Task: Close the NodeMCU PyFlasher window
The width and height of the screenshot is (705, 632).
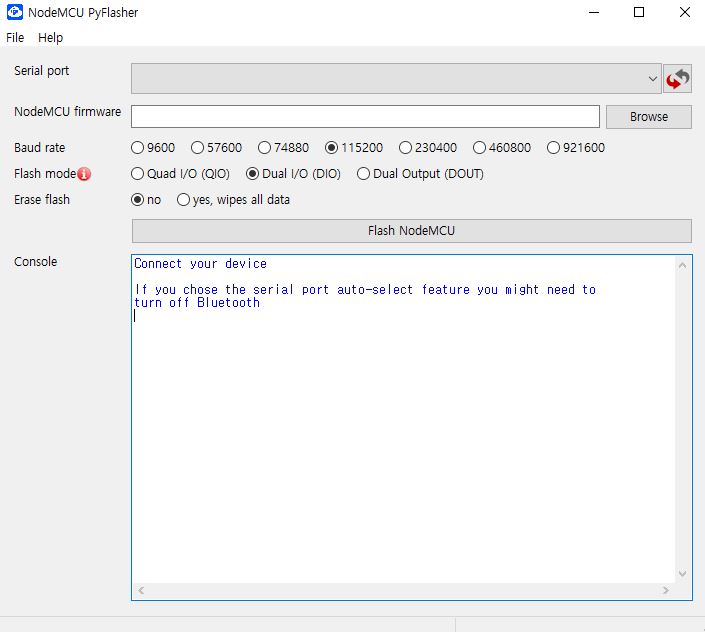Action: 684,12
